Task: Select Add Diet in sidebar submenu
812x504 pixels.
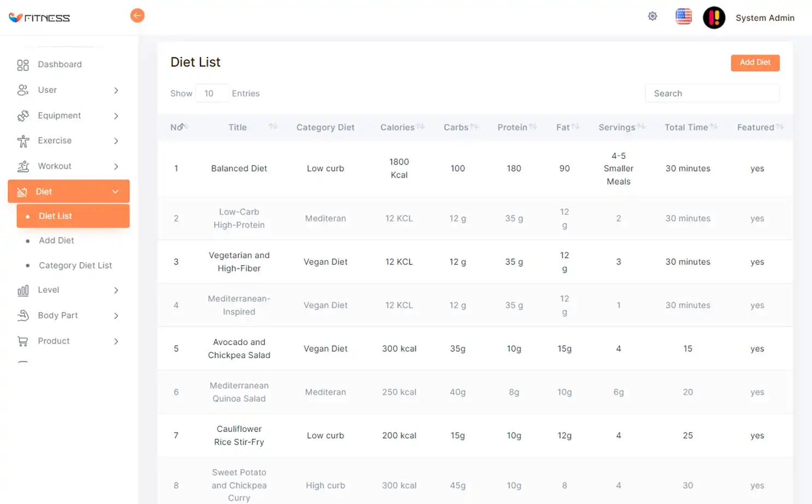Action: [56, 240]
